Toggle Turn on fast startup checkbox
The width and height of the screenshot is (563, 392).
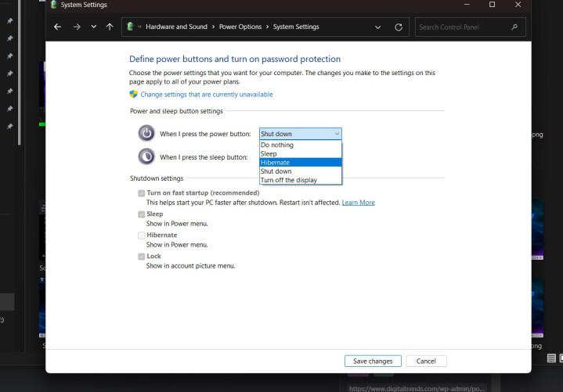pyautogui.click(x=141, y=192)
